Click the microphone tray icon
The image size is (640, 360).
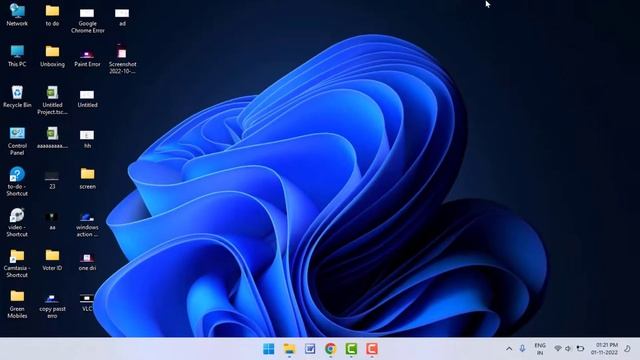pyautogui.click(x=522, y=349)
